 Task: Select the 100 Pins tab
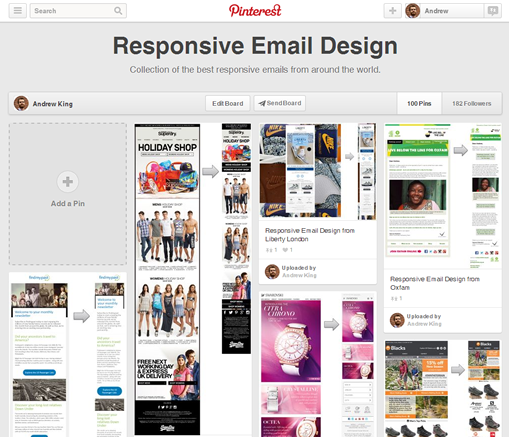[x=419, y=104]
